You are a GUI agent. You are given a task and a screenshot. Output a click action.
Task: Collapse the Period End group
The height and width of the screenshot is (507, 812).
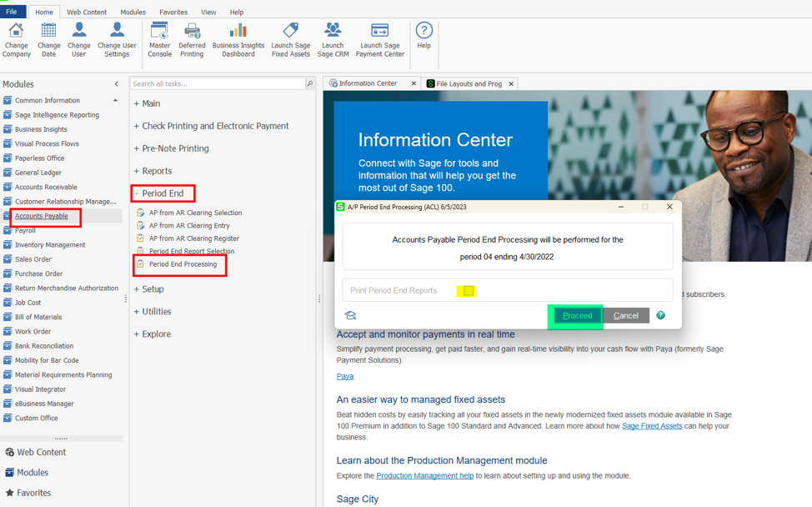(x=159, y=193)
